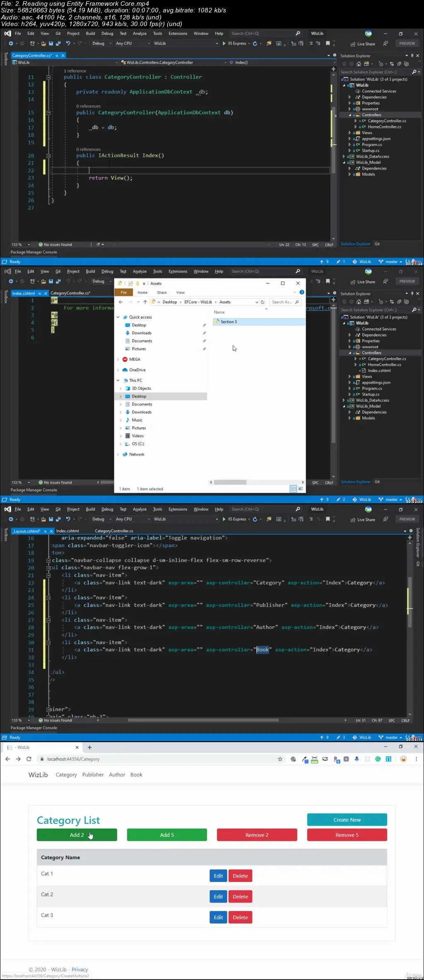Click the Search Assets box in File Explorer
The height and width of the screenshot is (980, 424).
[285, 302]
